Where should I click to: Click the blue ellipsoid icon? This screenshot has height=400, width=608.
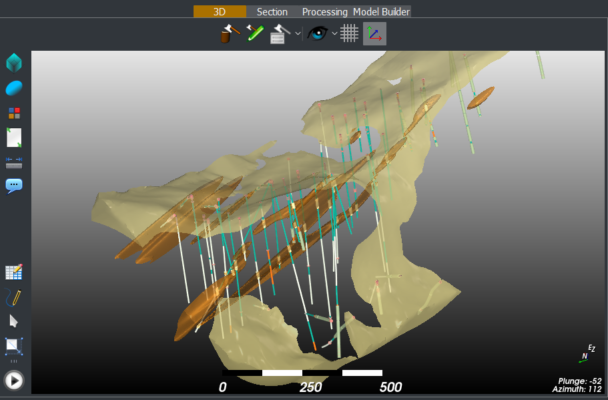click(14, 88)
